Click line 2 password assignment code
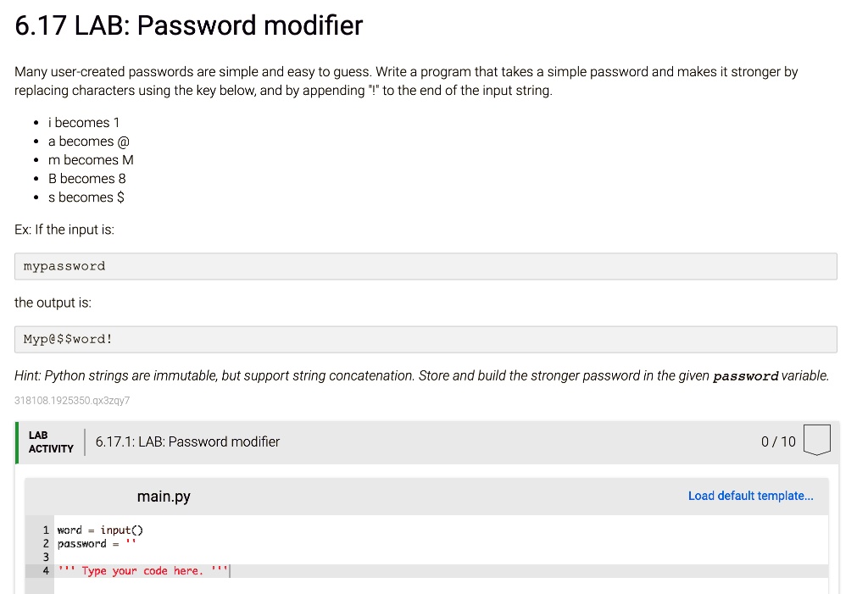 (x=97, y=544)
